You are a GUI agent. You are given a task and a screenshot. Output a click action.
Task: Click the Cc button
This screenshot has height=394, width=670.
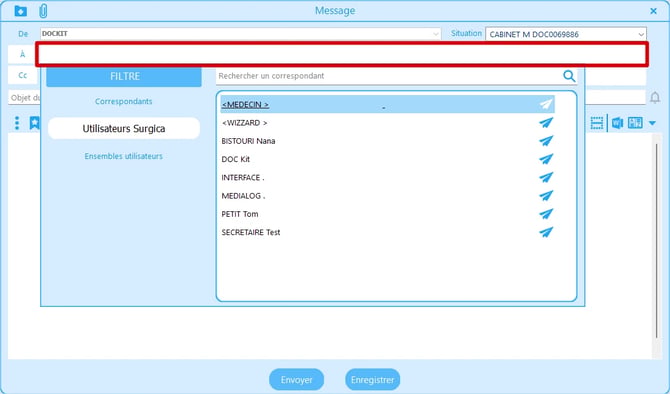[23, 75]
